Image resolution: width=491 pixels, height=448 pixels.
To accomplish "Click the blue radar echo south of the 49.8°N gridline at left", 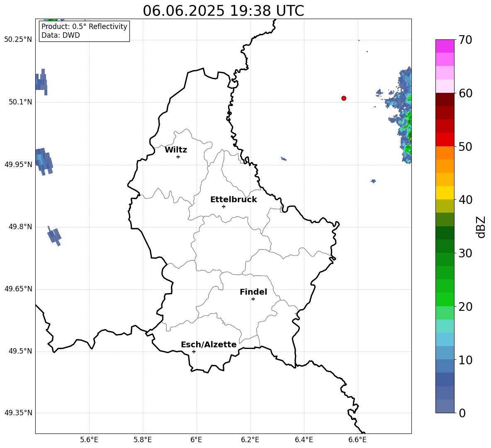I will pos(54,236).
